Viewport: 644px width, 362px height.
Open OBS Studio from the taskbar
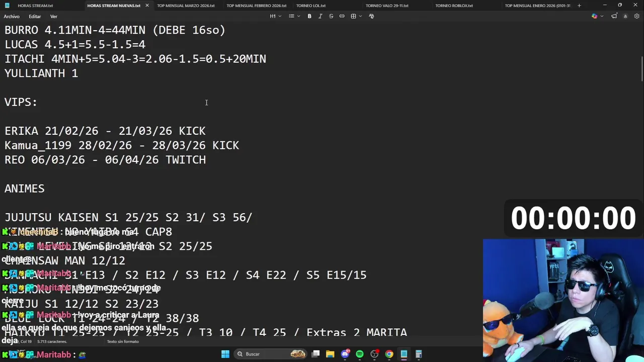tap(374, 354)
